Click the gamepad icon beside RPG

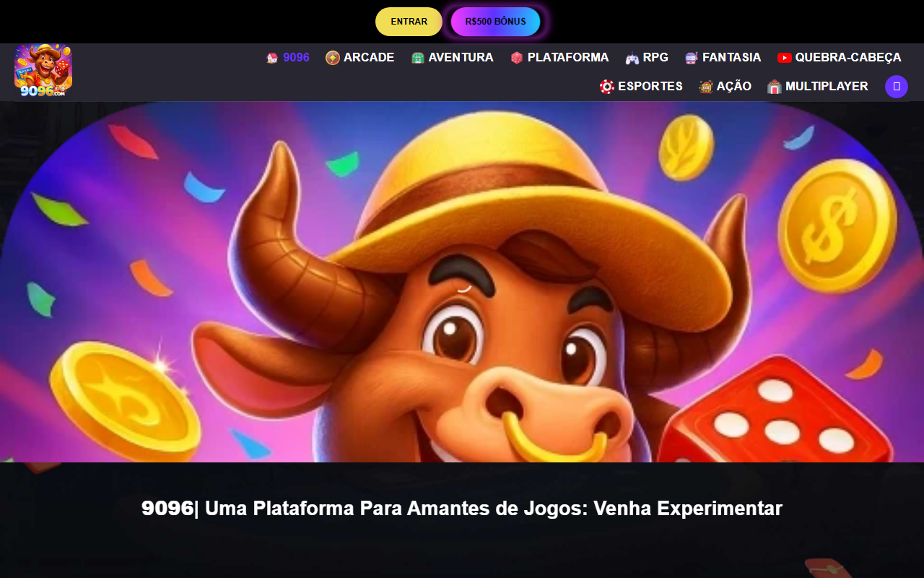(x=632, y=58)
